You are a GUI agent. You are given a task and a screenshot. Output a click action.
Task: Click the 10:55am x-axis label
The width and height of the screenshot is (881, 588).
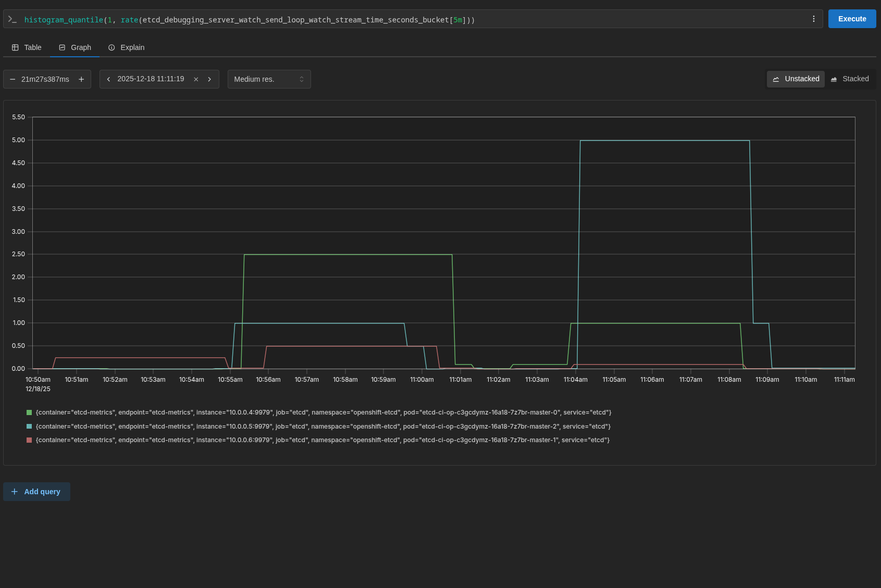[230, 380]
